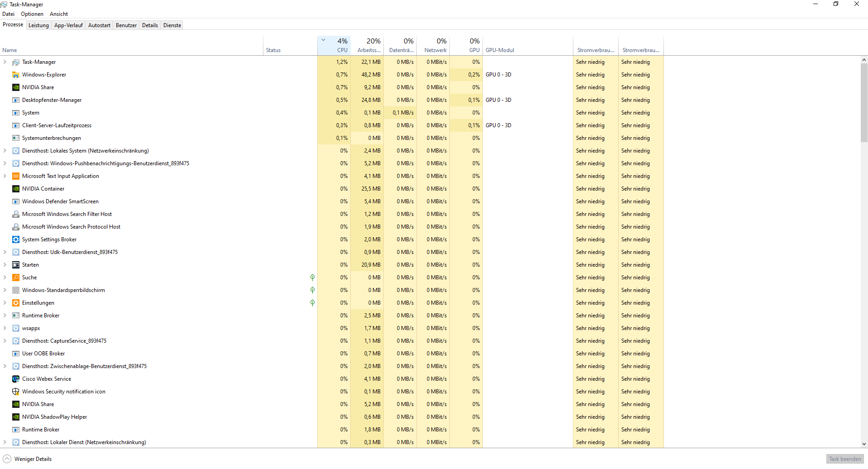Screen dimensions: 868x469
Task: Click the suspended leaf icon for Windows-Standardsperrbildschirm
Action: click(312, 290)
